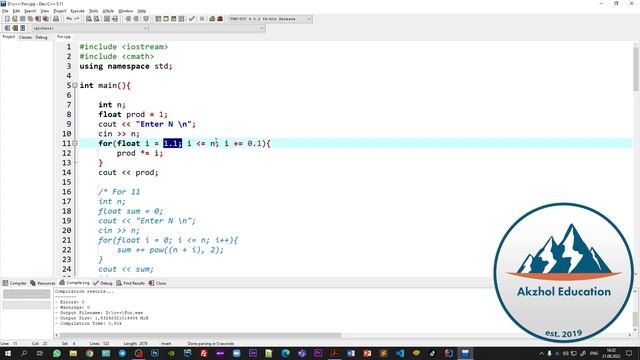Click the compile log horizontal scrollbar
This screenshot has height=360, width=640.
click(200, 335)
